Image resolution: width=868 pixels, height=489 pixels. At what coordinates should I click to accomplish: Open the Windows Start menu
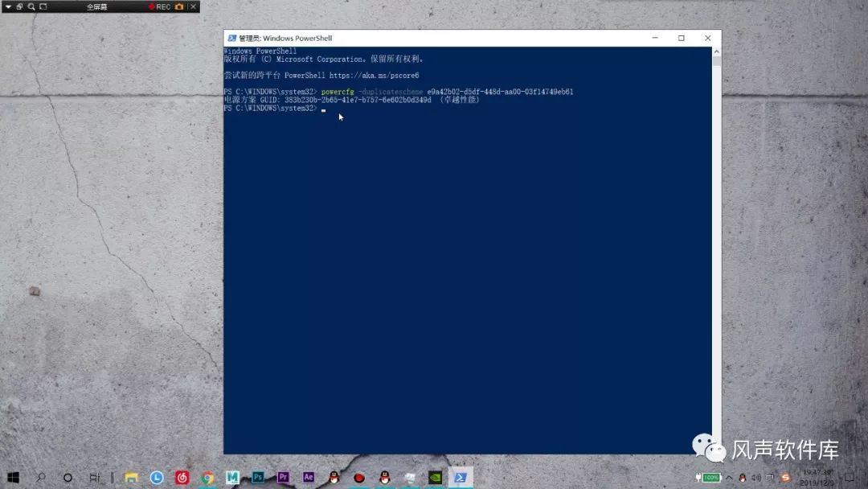pos(14,477)
